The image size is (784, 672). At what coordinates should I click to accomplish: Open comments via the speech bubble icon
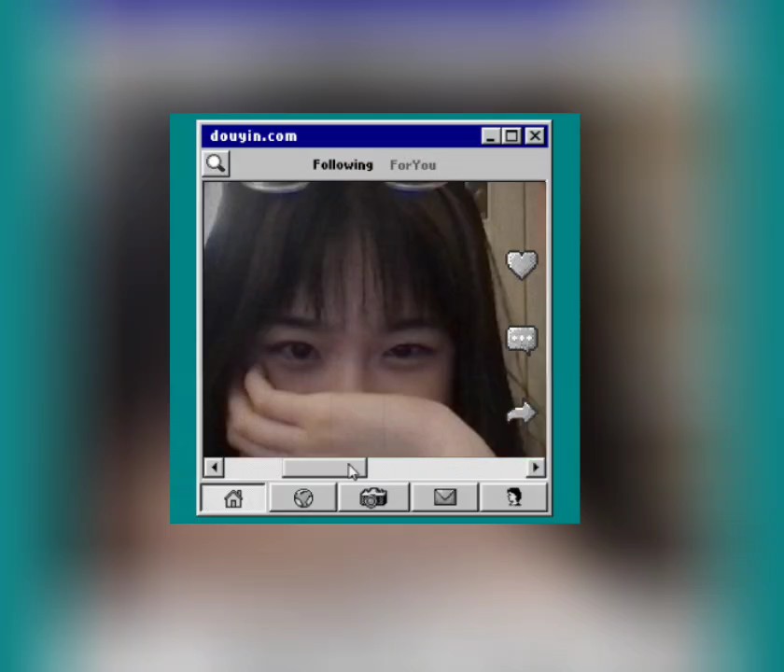coord(522,339)
